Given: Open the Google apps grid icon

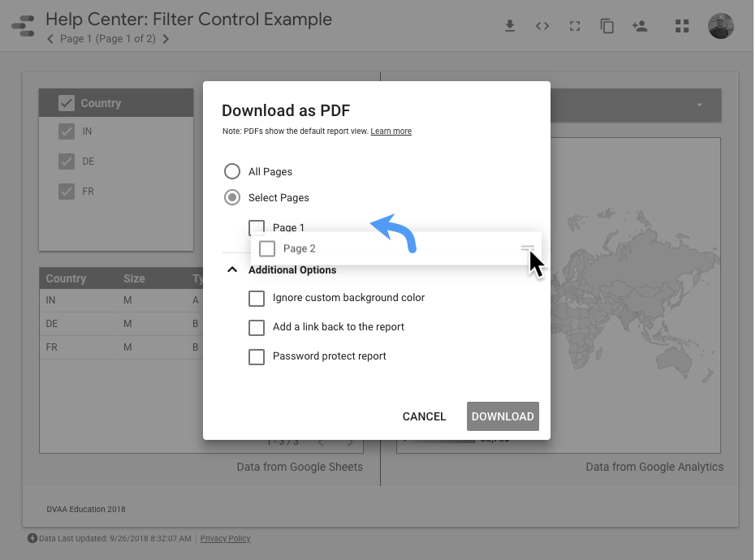Looking at the screenshot, I should click(682, 25).
